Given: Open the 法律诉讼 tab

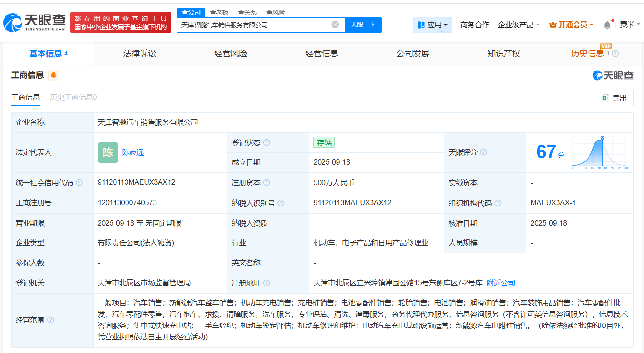Looking at the screenshot, I should (139, 53).
